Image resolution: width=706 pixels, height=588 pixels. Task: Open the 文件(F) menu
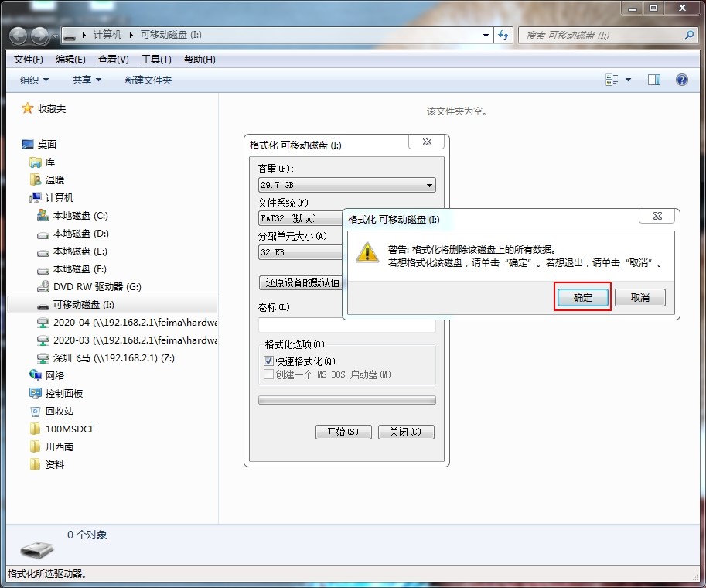click(29, 60)
